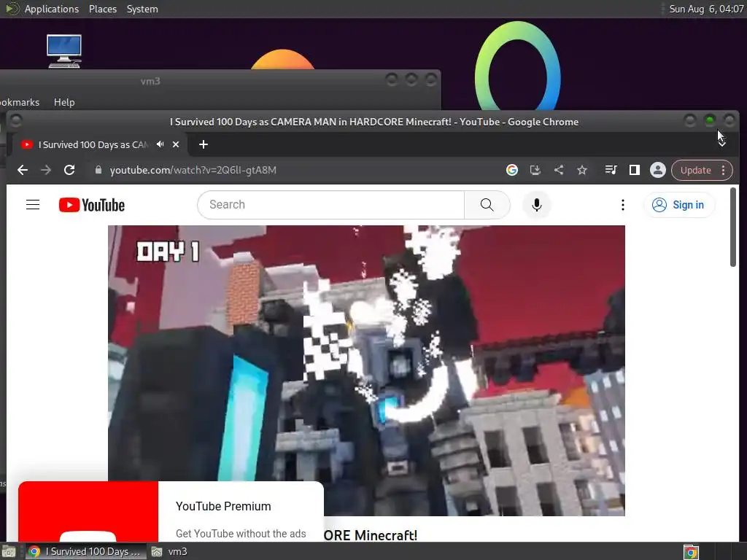Click the Sign in button
The width and height of the screenshot is (747, 560).
coord(679,205)
